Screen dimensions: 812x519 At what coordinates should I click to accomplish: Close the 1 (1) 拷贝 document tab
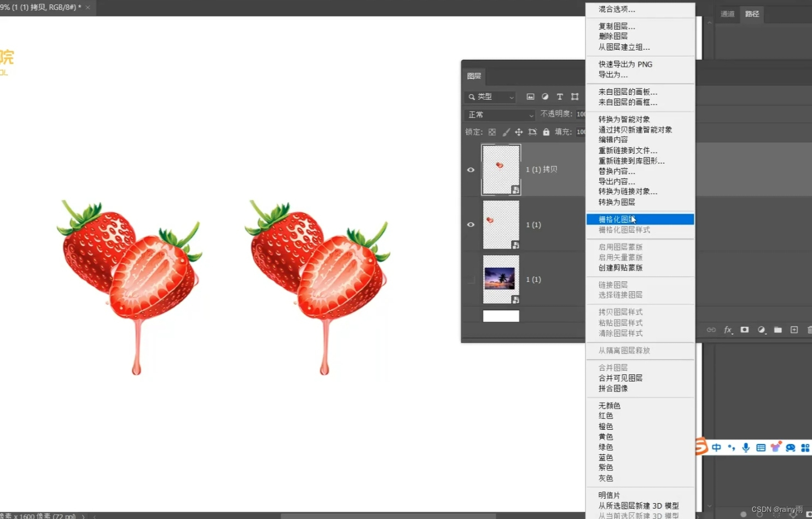[88, 7]
